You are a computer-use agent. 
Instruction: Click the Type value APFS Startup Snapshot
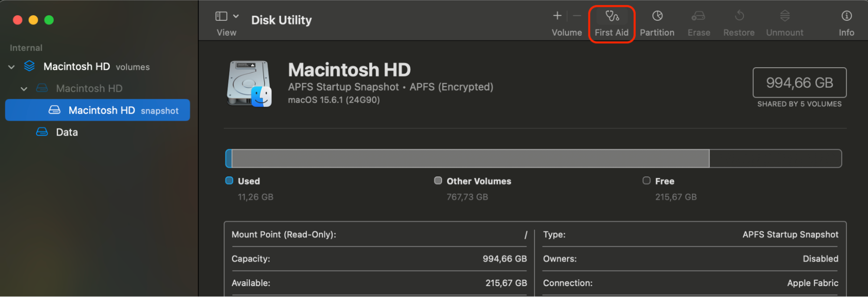coord(790,235)
